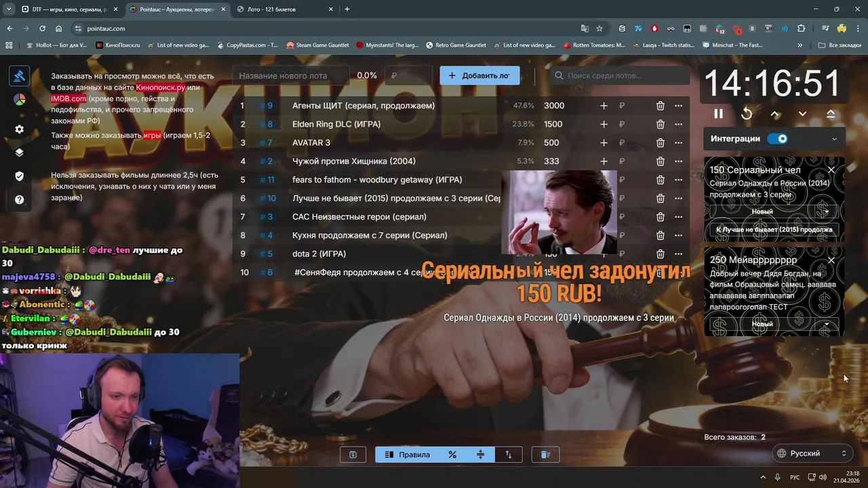
Task: Open the wheel pie-chart sidebar icon
Action: click(x=19, y=100)
